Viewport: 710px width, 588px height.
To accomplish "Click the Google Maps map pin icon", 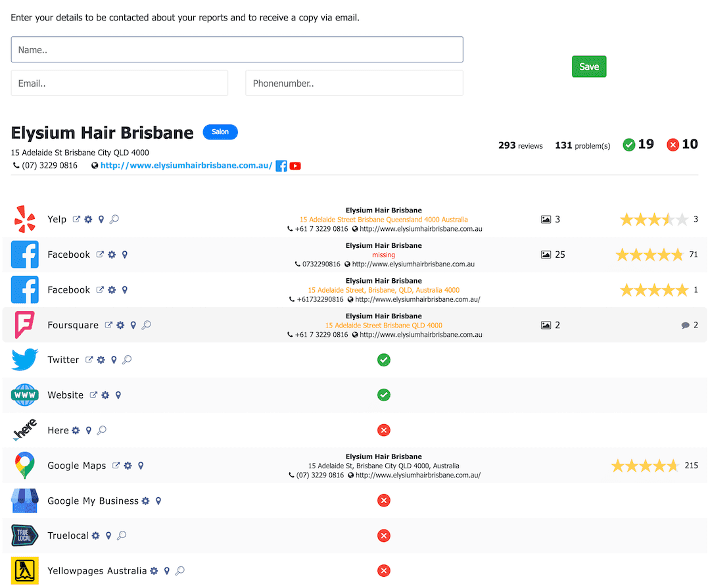I will click(141, 466).
